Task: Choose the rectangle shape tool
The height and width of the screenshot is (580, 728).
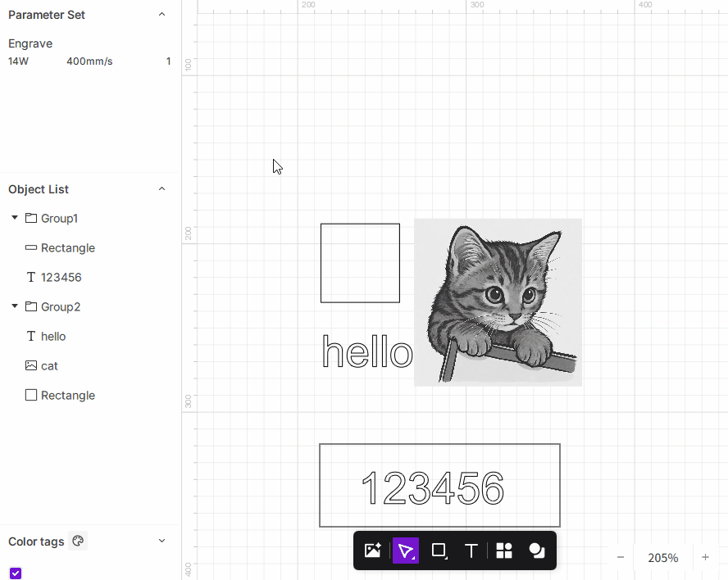Action: click(439, 551)
